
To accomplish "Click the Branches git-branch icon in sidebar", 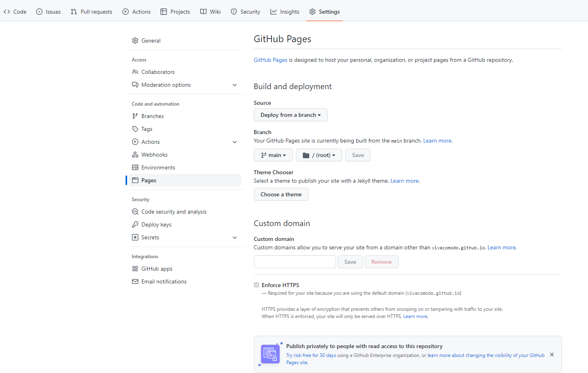I will (x=135, y=116).
